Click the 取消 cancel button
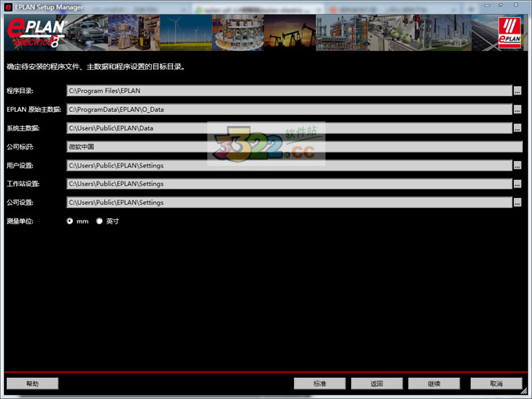 point(496,383)
